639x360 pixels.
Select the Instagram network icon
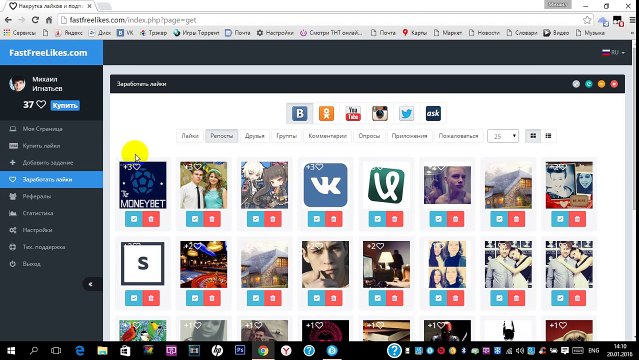pyautogui.click(x=379, y=113)
